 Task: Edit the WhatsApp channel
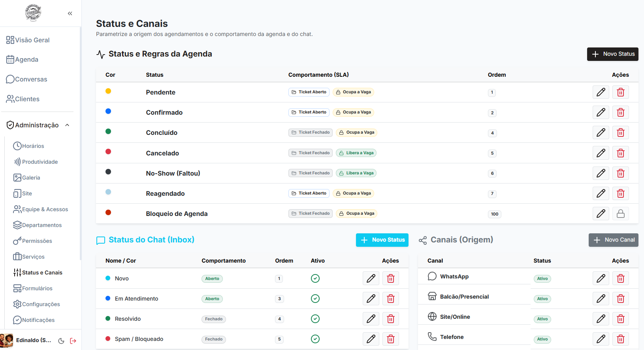click(x=601, y=278)
